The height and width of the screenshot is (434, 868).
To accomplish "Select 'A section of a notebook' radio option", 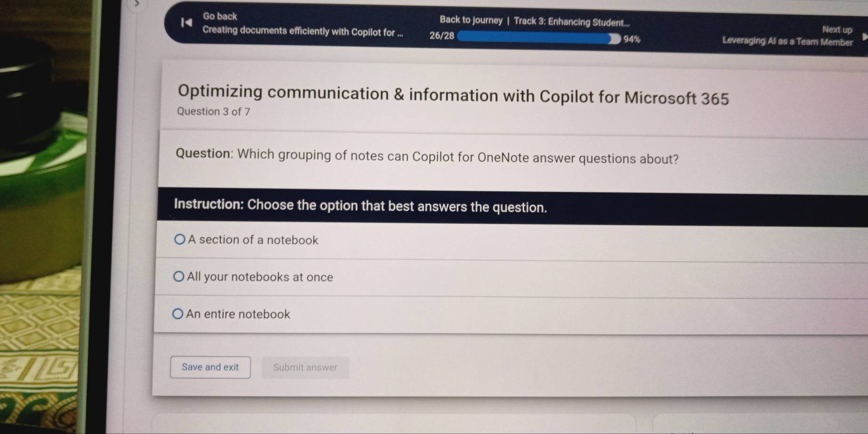I will [x=179, y=239].
